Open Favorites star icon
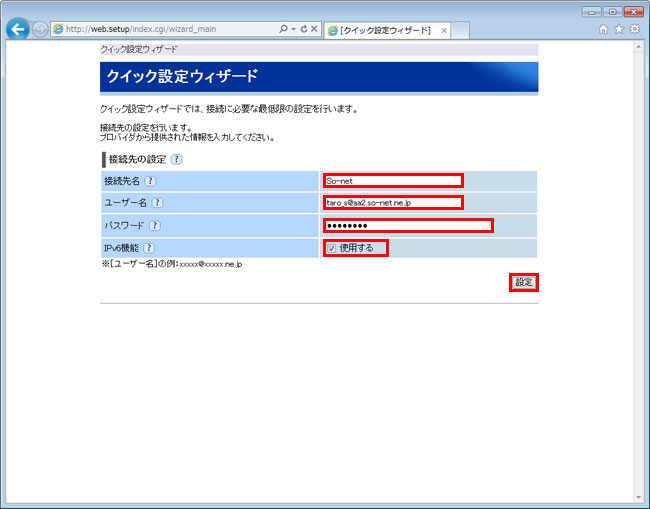The image size is (650, 509). pyautogui.click(x=619, y=30)
